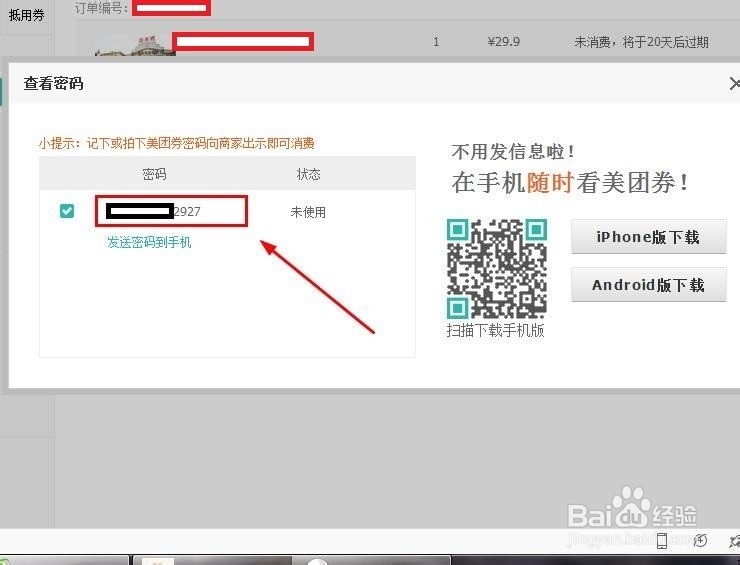Image resolution: width=740 pixels, height=565 pixels.
Task: Click the 订单编号 label
Action: (101, 8)
